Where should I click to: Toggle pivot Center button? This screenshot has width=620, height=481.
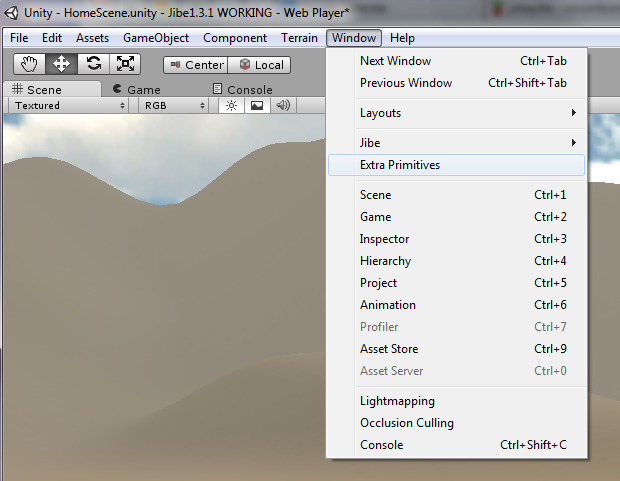(196, 65)
